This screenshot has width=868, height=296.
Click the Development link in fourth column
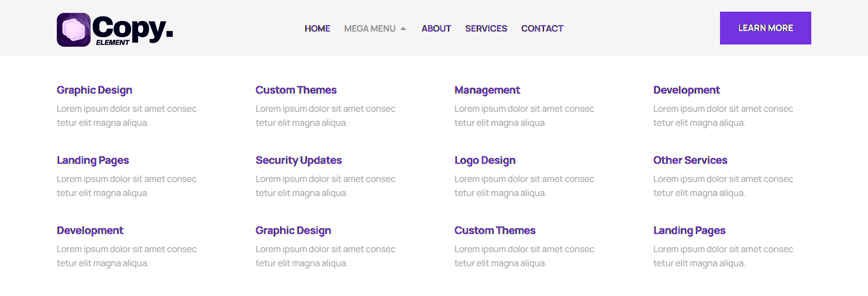tap(686, 90)
